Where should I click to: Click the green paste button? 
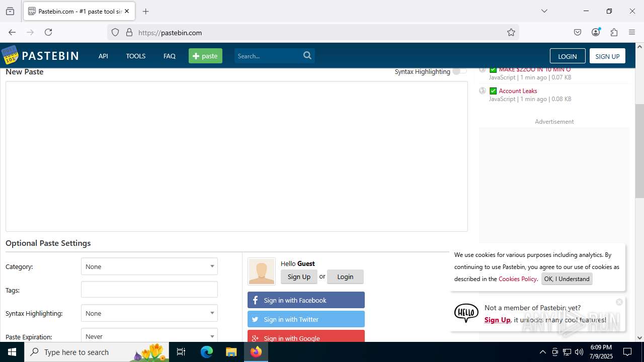point(205,56)
